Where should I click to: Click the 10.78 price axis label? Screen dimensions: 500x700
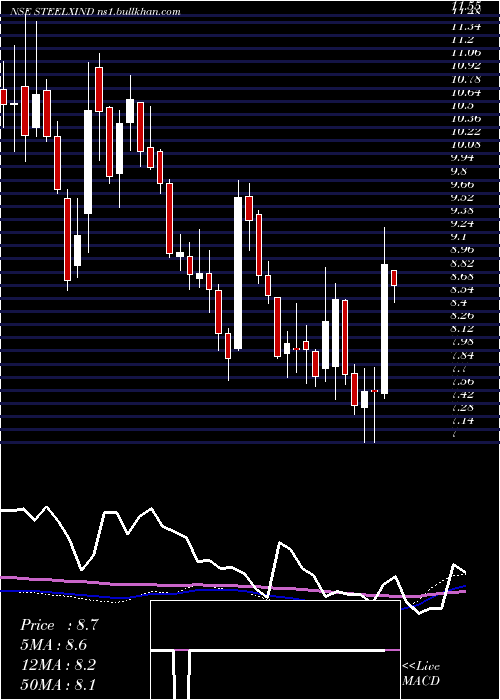point(466,79)
